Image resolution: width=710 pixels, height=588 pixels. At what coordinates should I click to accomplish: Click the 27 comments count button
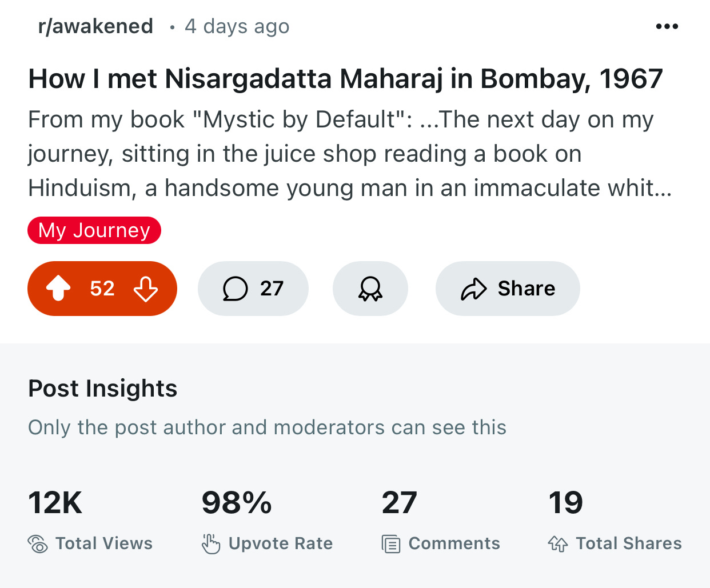(253, 289)
